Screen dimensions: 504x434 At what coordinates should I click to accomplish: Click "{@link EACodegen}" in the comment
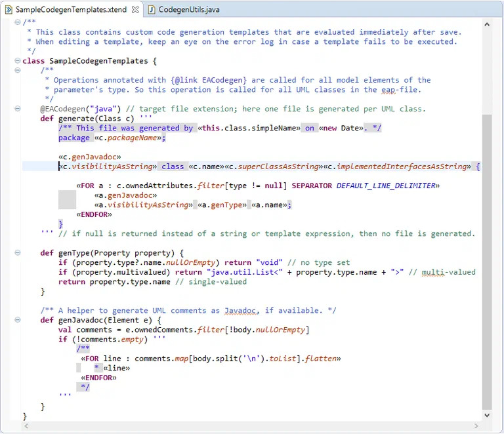(209, 80)
